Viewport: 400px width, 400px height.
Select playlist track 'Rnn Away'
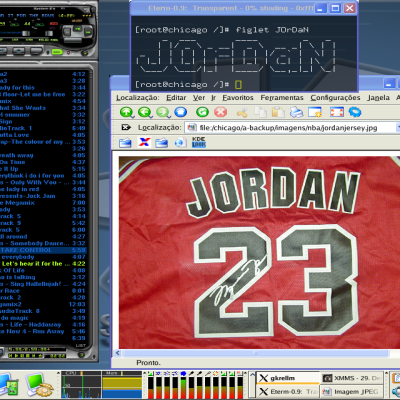pos(43,331)
